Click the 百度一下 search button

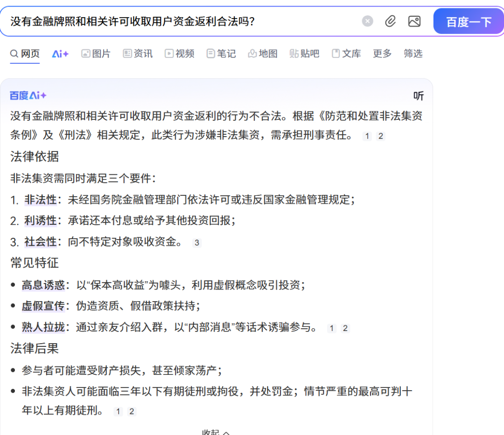pyautogui.click(x=468, y=22)
